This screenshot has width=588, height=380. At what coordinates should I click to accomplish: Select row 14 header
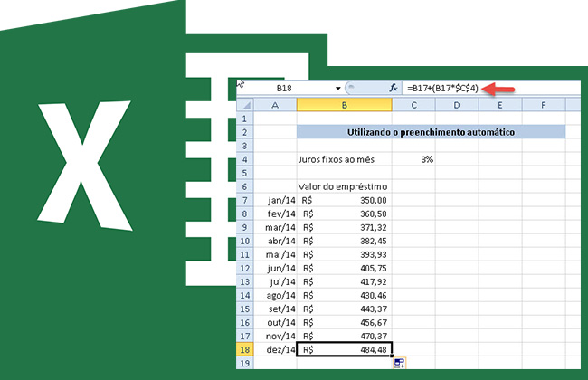pos(245,295)
